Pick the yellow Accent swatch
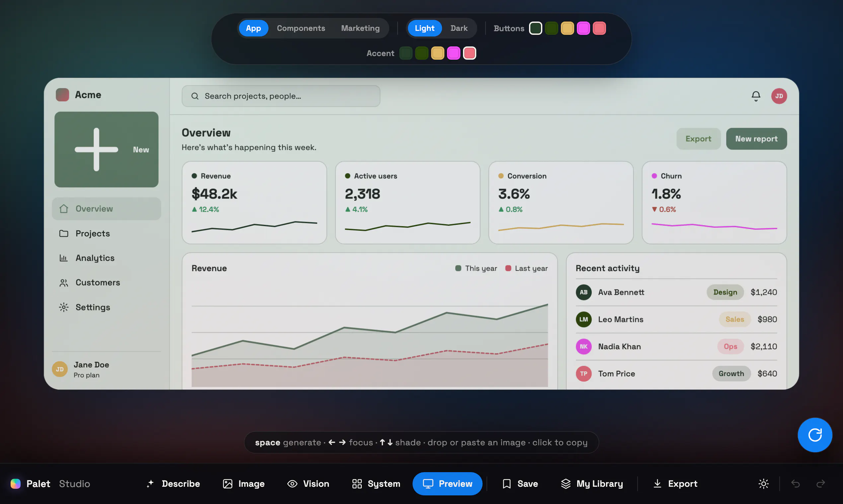The height and width of the screenshot is (504, 843). click(x=437, y=53)
